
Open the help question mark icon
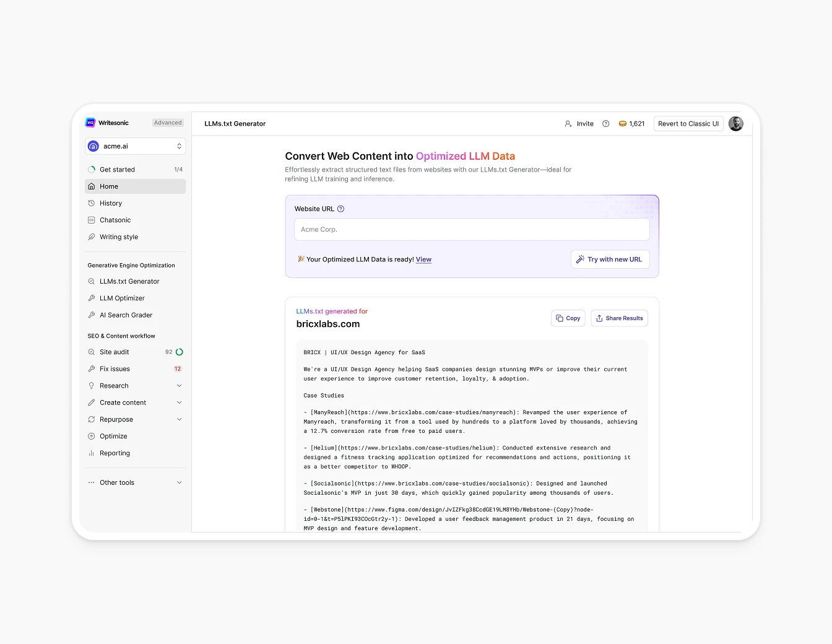pos(605,123)
